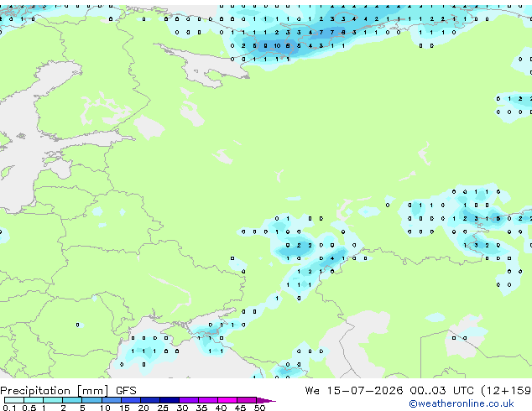Image resolution: width=532 pixels, height=411 pixels.
Task: Click the 'Precipitation [mm] GFS' title text
Action: click(x=68, y=391)
